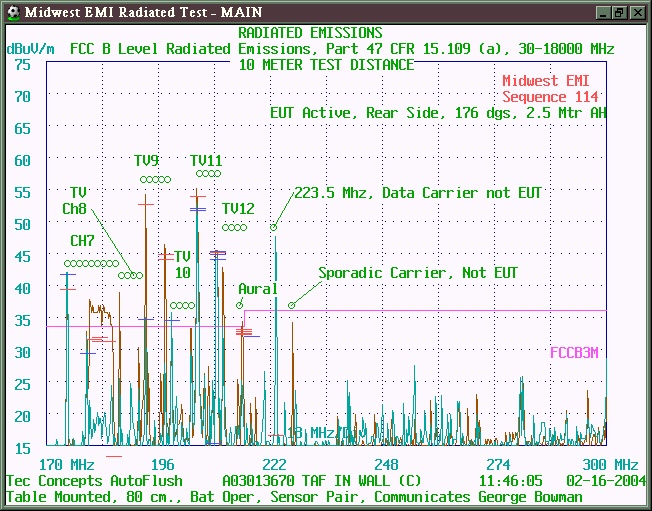652x511 pixels.
Task: Click the '10 METER TEST DISTANCE' heading
Action: [x=326, y=65]
